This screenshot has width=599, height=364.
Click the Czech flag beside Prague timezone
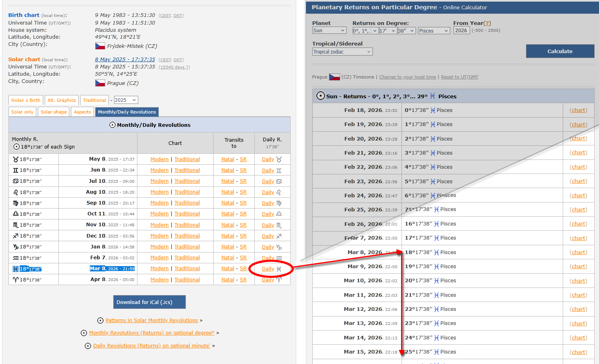[334, 77]
